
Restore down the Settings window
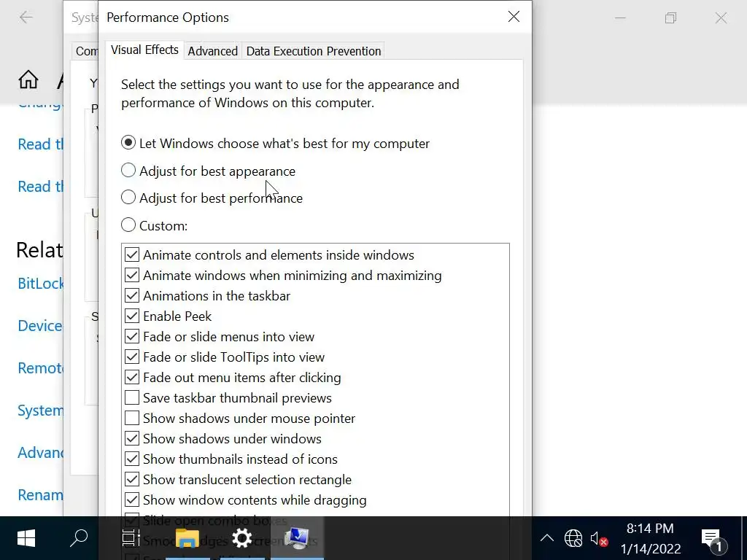click(x=671, y=18)
